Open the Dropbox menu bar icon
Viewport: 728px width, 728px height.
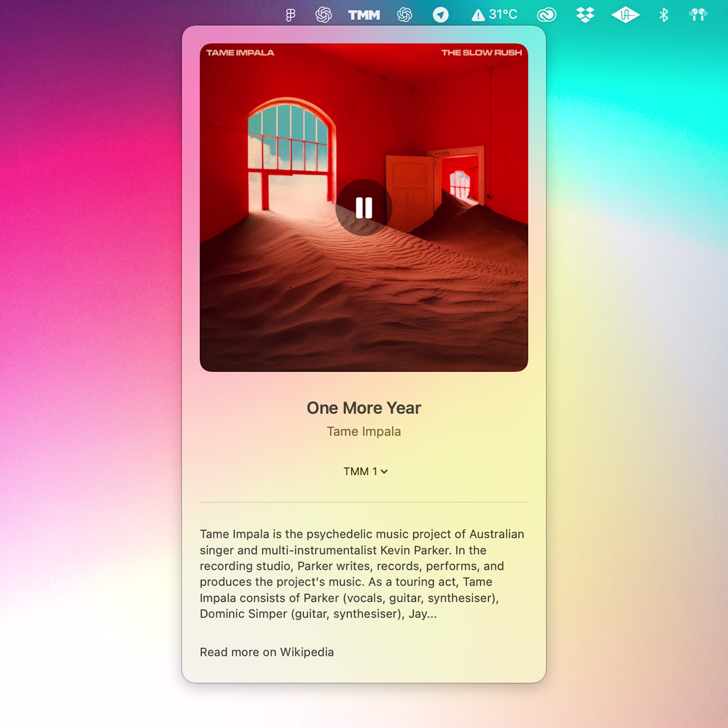click(585, 15)
